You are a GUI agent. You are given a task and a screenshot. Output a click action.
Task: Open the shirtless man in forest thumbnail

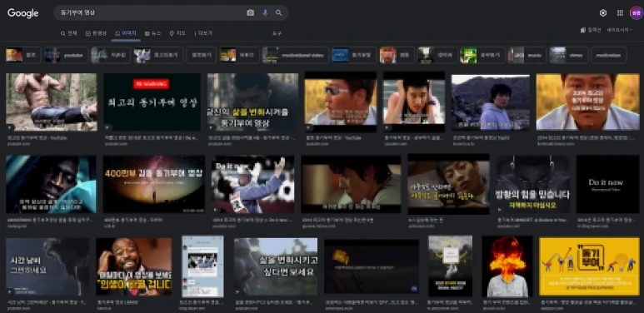[52, 102]
